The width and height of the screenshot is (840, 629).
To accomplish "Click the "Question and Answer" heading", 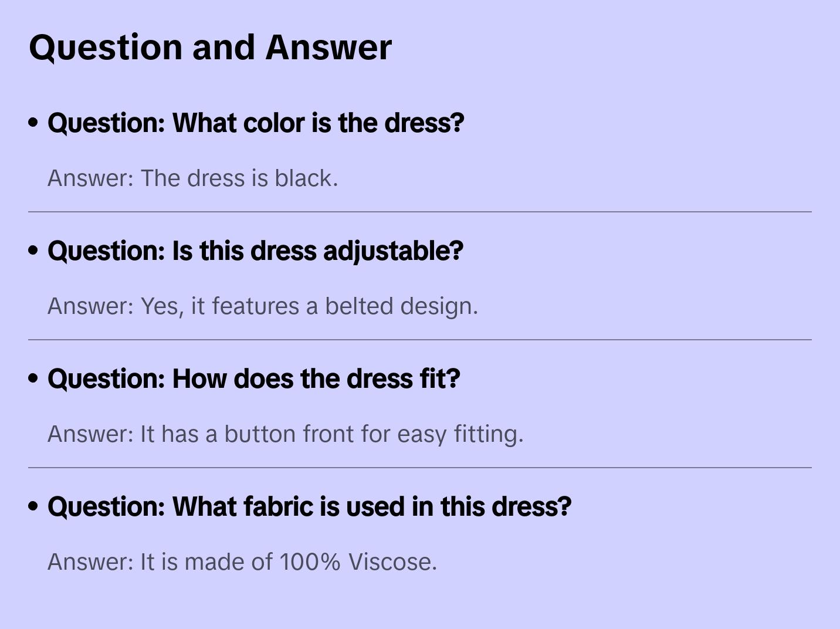I will point(210,47).
